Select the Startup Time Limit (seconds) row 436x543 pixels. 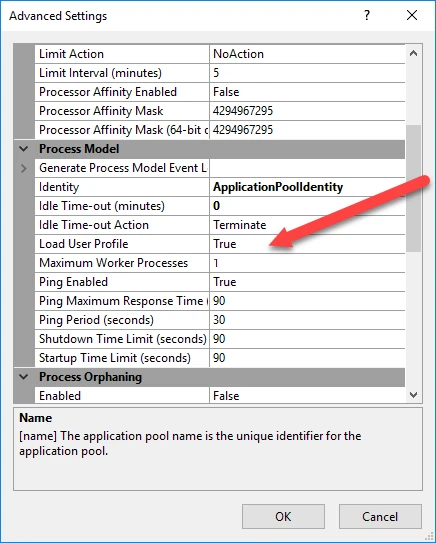pyautogui.click(x=220, y=358)
